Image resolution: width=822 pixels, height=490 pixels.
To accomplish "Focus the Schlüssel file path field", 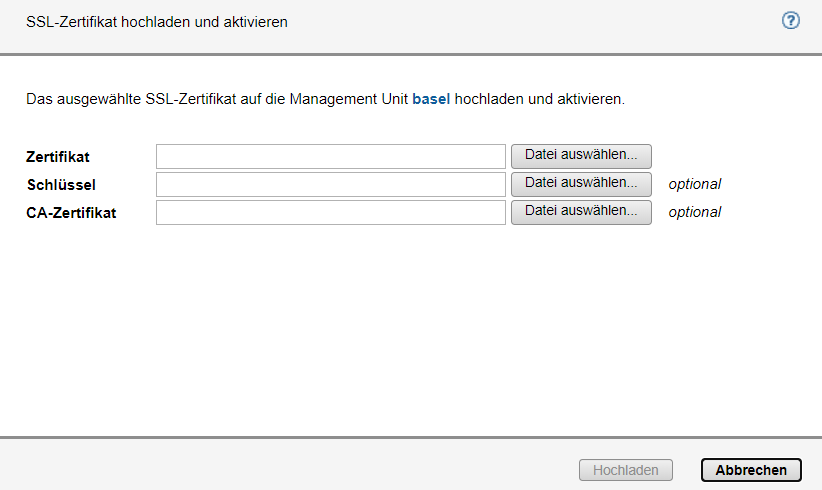I will click(x=331, y=184).
